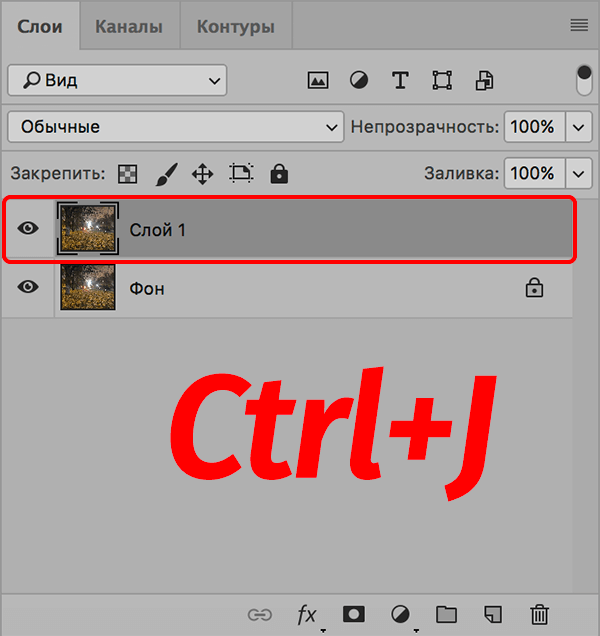Image resolution: width=600 pixels, height=636 pixels.
Task: Select the Фон layer thumbnail
Action: 88,288
